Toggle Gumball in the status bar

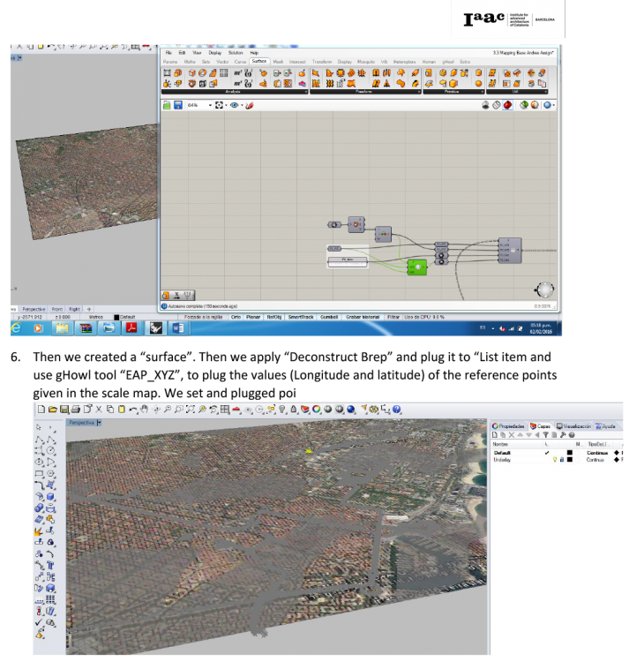coord(329,316)
